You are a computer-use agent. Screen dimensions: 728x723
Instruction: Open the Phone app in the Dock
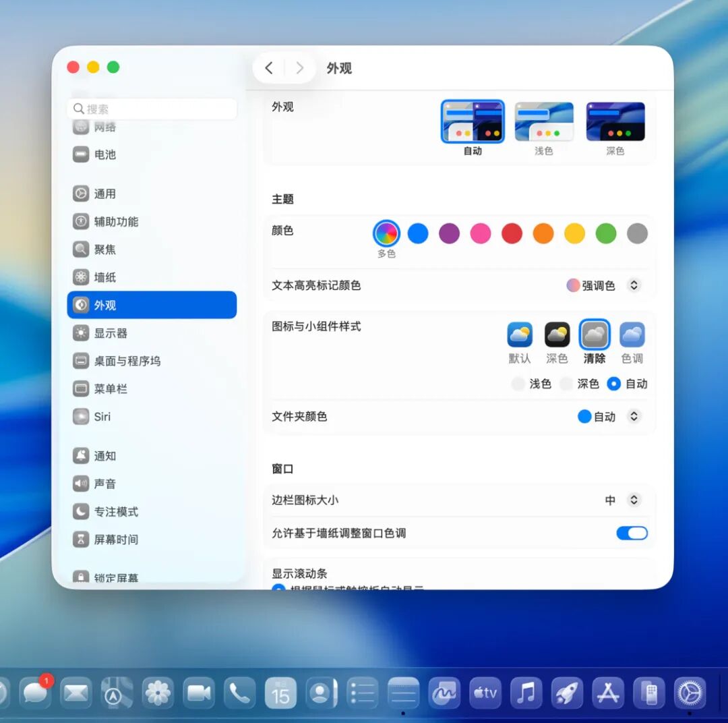[239, 693]
